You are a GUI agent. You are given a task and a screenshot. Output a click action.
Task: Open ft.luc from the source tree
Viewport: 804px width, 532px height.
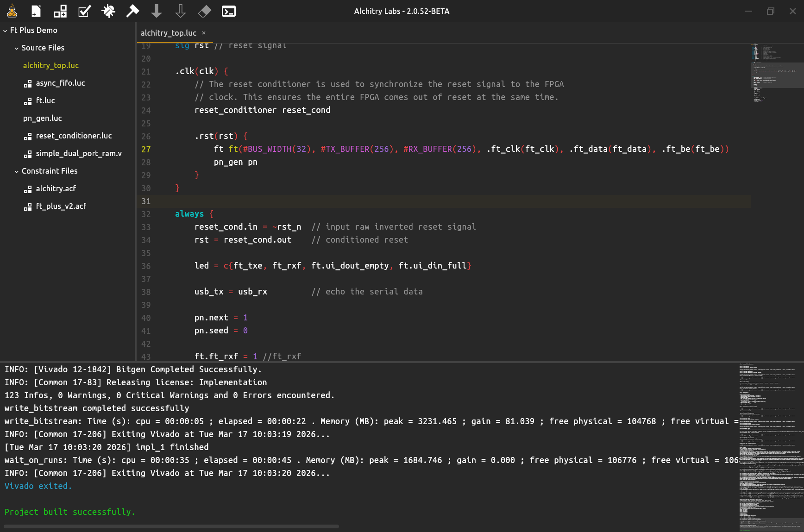click(44, 100)
